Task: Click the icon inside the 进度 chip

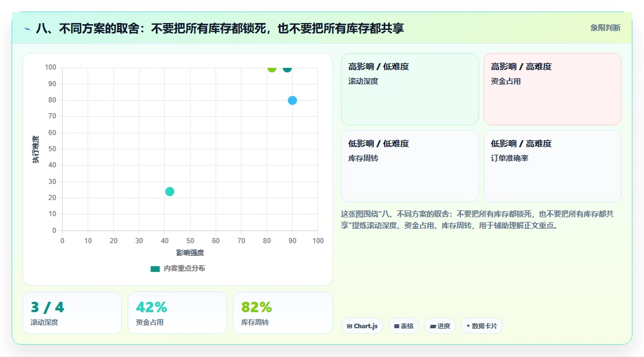Action: click(x=433, y=326)
